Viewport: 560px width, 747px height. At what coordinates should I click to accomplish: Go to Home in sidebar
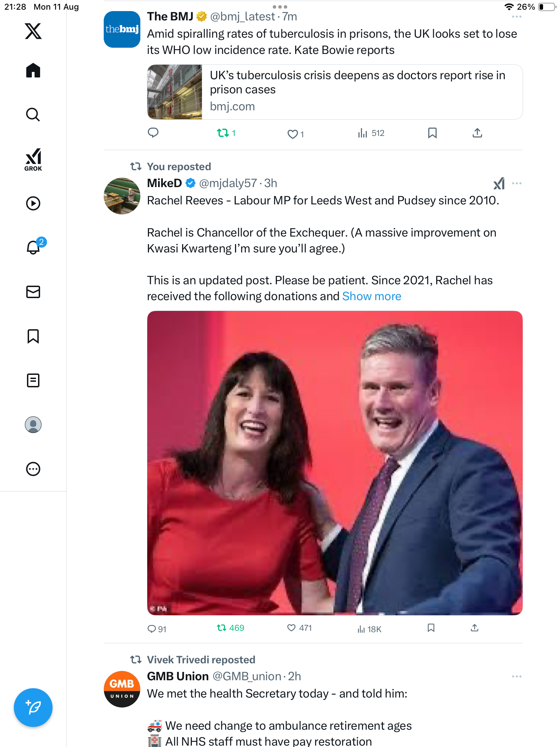[33, 71]
